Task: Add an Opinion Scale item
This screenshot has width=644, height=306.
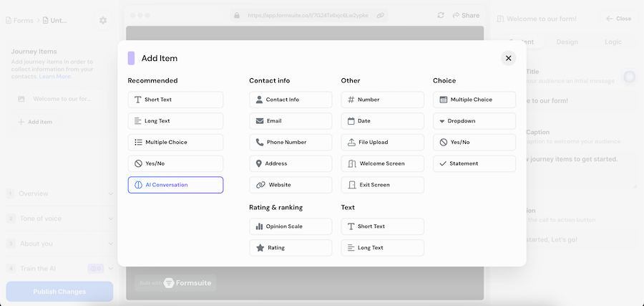Action: click(x=291, y=226)
